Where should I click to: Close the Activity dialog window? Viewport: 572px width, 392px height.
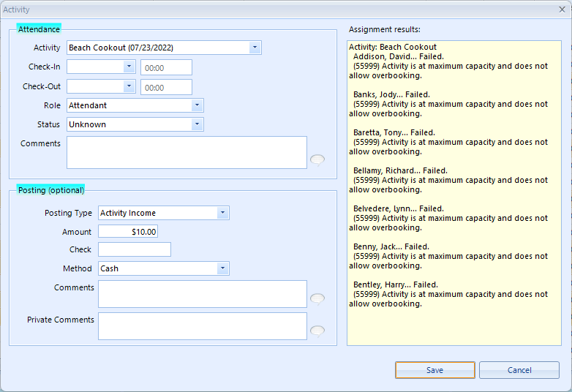(562, 10)
